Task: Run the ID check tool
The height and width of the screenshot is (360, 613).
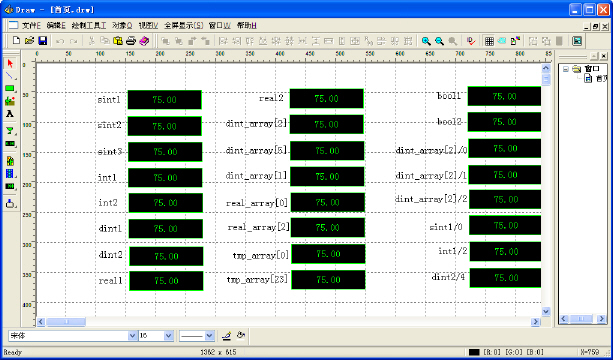Action: 471,41
